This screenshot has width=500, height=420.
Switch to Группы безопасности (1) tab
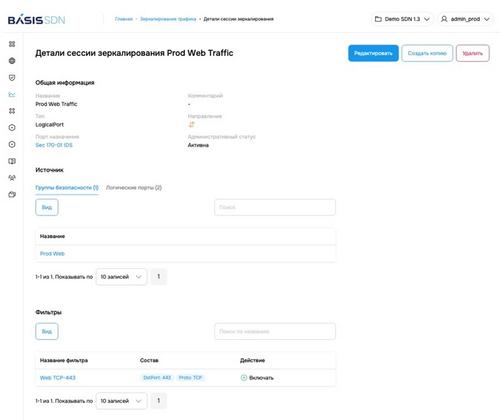[67, 188]
